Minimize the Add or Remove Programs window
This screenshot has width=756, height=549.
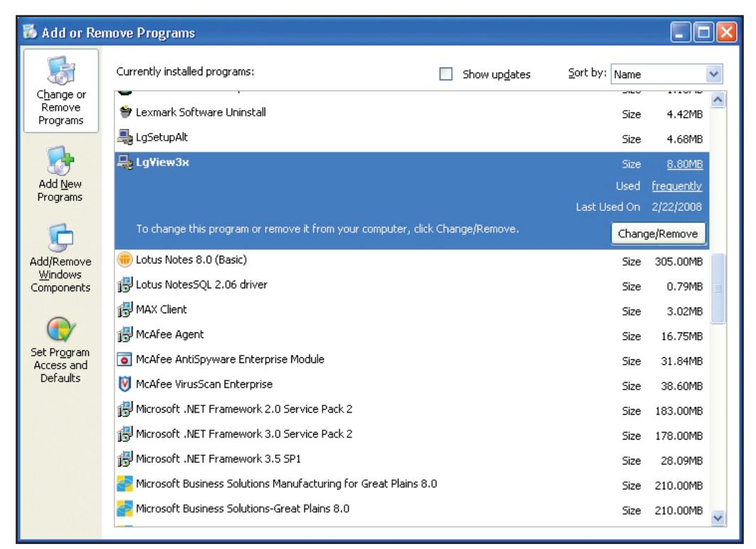pos(680,33)
